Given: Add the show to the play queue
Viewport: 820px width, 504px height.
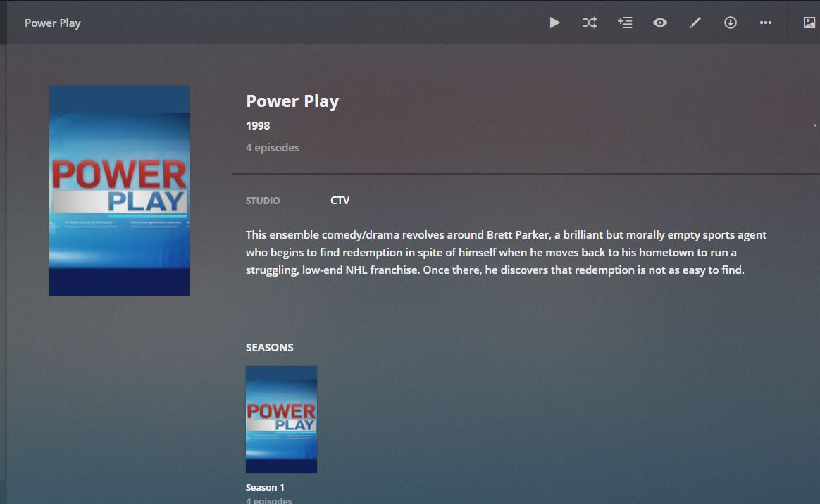Looking at the screenshot, I should click(x=625, y=23).
